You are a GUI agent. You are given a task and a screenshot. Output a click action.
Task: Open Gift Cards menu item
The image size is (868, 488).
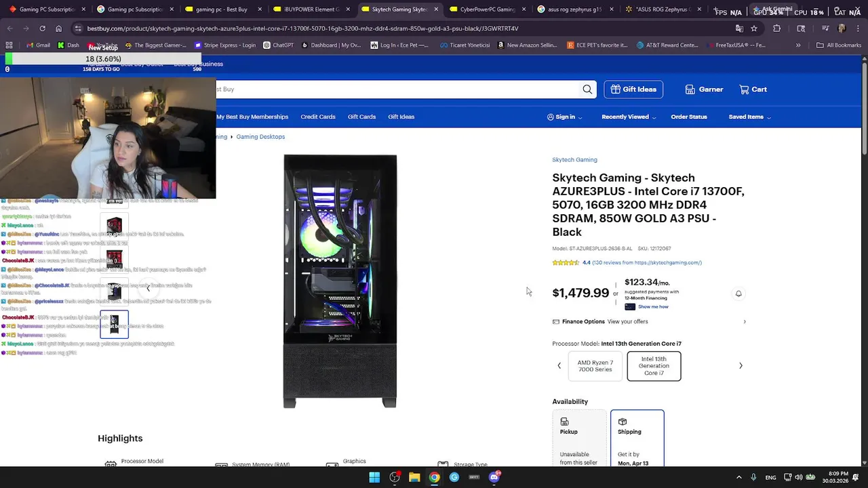361,117
